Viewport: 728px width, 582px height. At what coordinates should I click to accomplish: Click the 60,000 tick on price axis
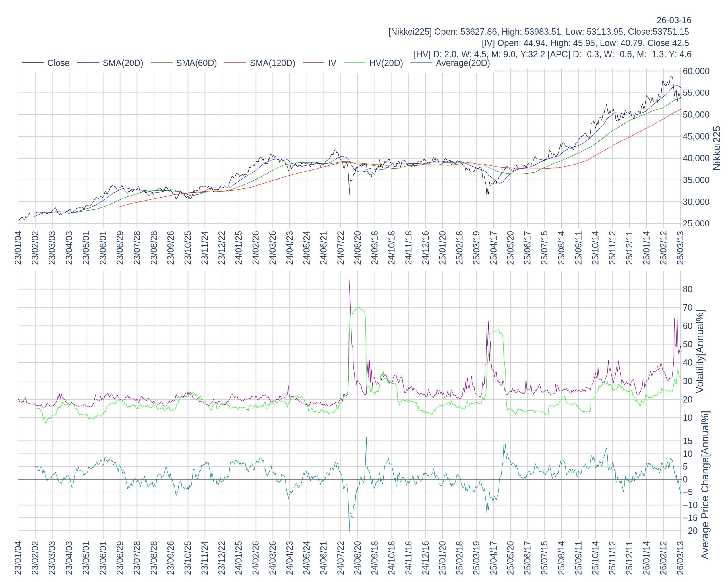pyautogui.click(x=696, y=71)
